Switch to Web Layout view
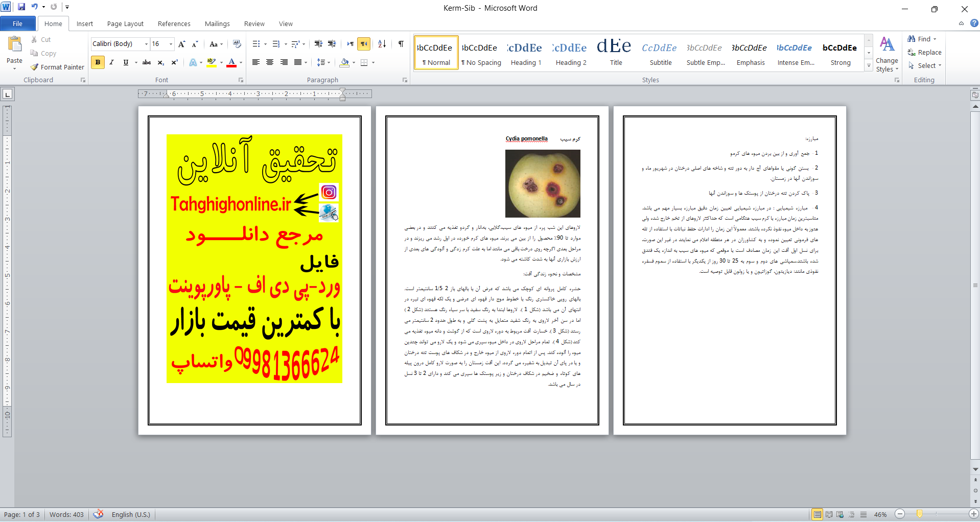The image size is (980, 522). pyautogui.click(x=840, y=514)
